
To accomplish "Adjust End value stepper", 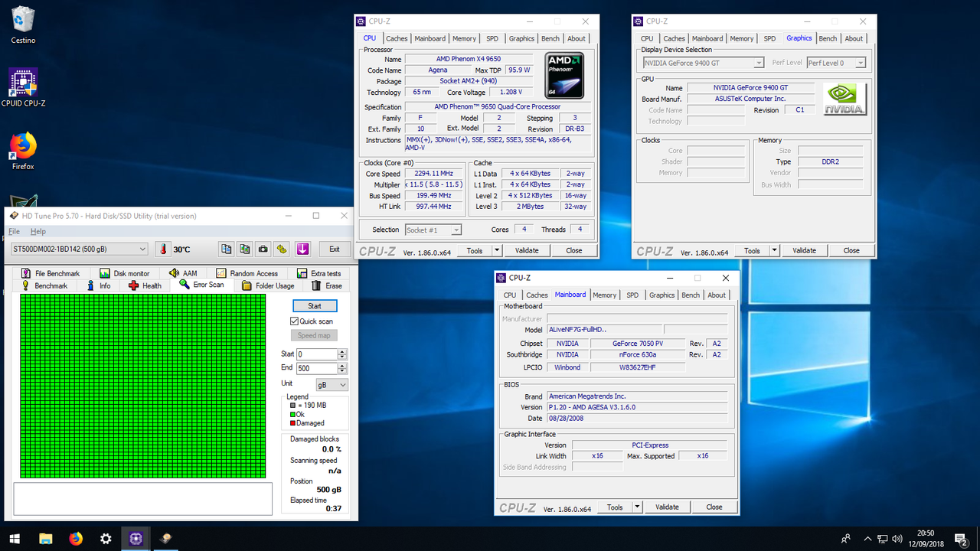I will click(342, 368).
